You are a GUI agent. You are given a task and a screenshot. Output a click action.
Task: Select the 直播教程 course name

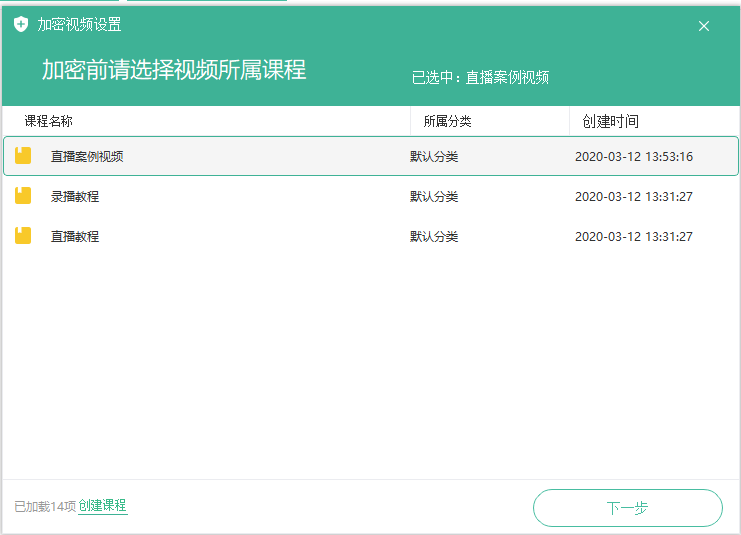click(75, 237)
